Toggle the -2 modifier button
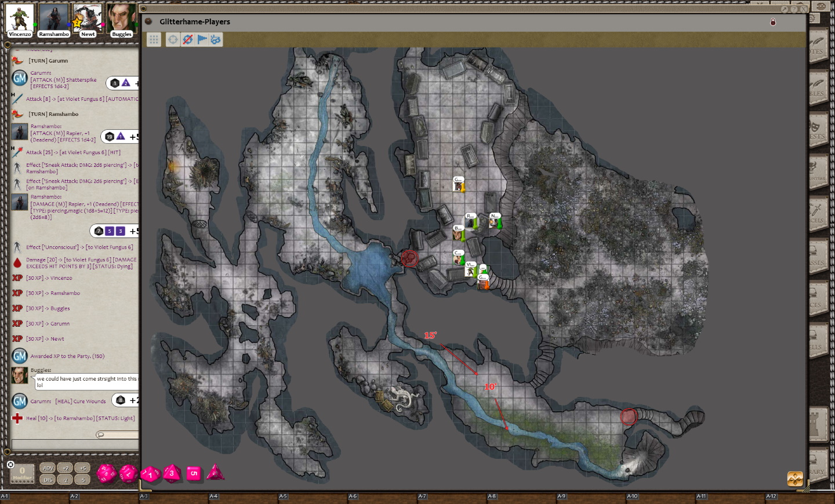The image size is (835, 504). [66, 480]
